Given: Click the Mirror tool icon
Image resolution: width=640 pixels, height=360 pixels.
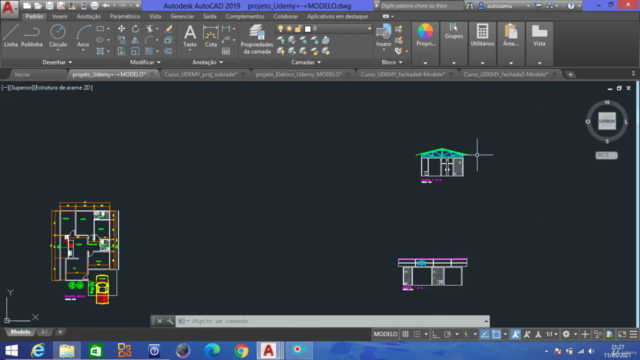Looking at the screenshot, I should coord(135,40).
